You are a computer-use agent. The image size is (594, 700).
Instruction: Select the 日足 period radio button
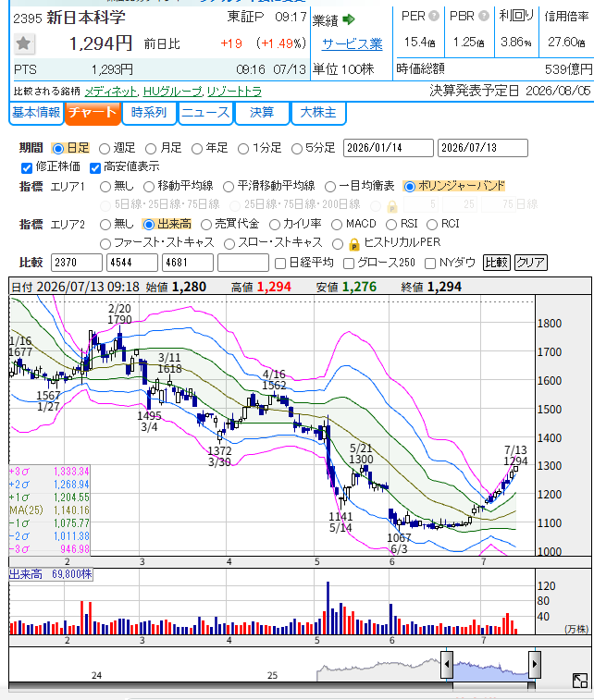pos(57,148)
